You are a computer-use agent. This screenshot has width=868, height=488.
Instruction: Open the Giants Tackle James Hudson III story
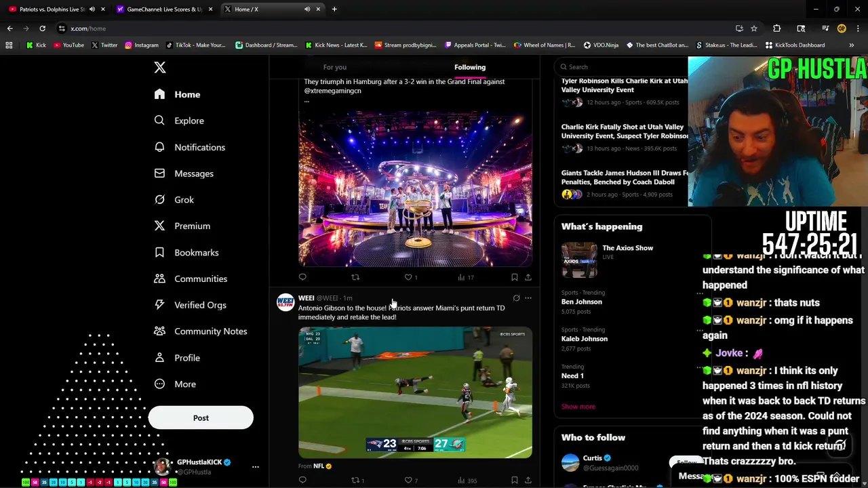[x=624, y=178]
